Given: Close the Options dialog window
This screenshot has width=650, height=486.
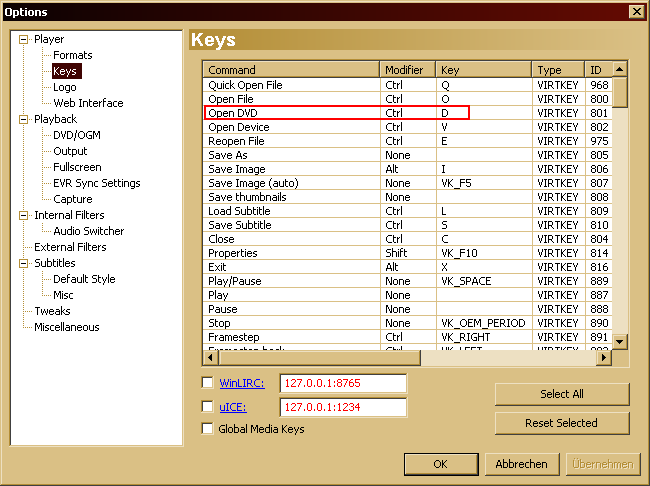Looking at the screenshot, I should 636,11.
